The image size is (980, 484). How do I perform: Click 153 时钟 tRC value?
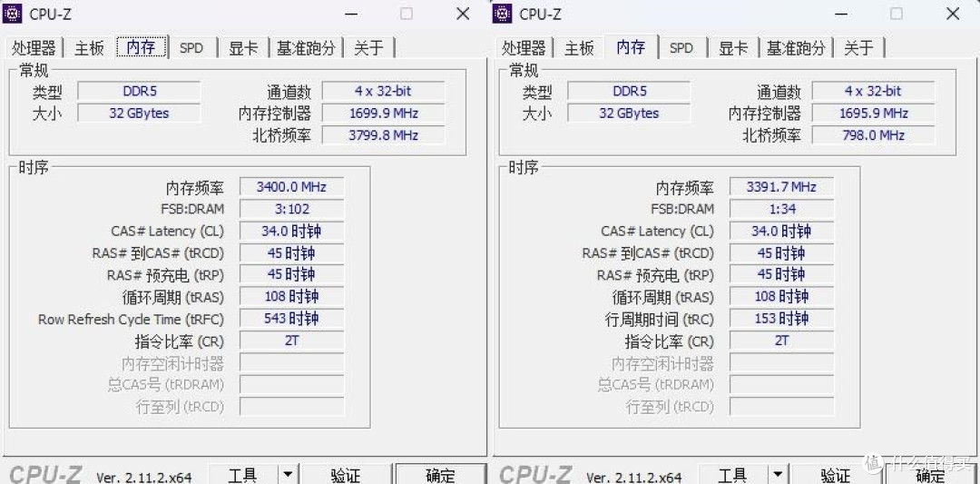pos(782,319)
